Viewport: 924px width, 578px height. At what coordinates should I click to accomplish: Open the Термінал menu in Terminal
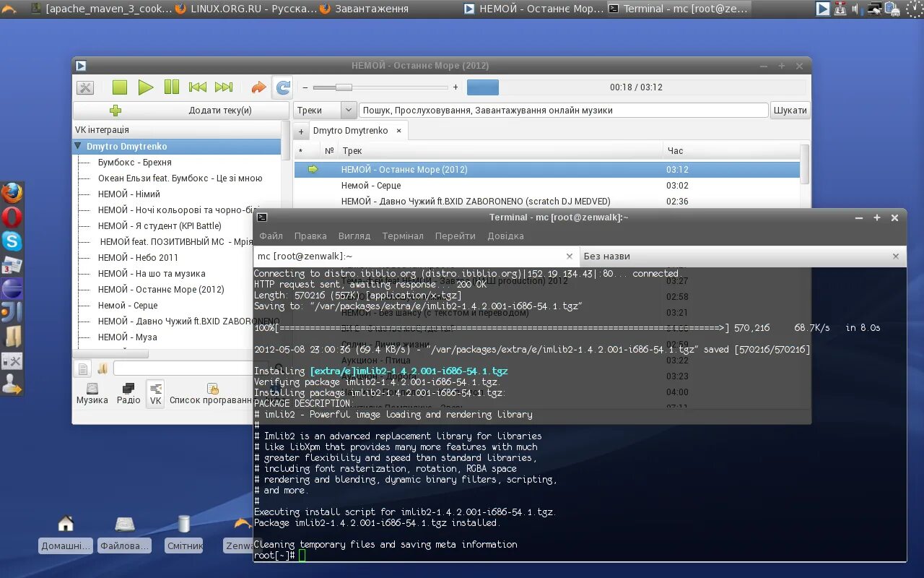[403, 236]
